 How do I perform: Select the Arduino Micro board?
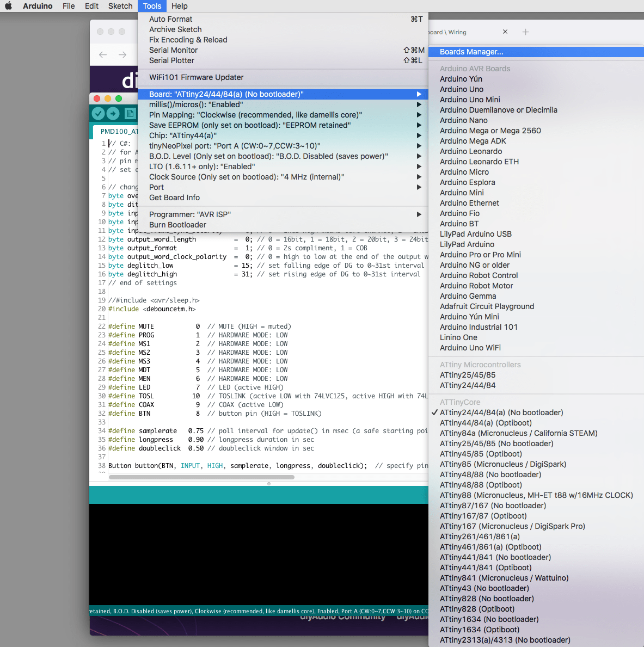click(x=536, y=171)
